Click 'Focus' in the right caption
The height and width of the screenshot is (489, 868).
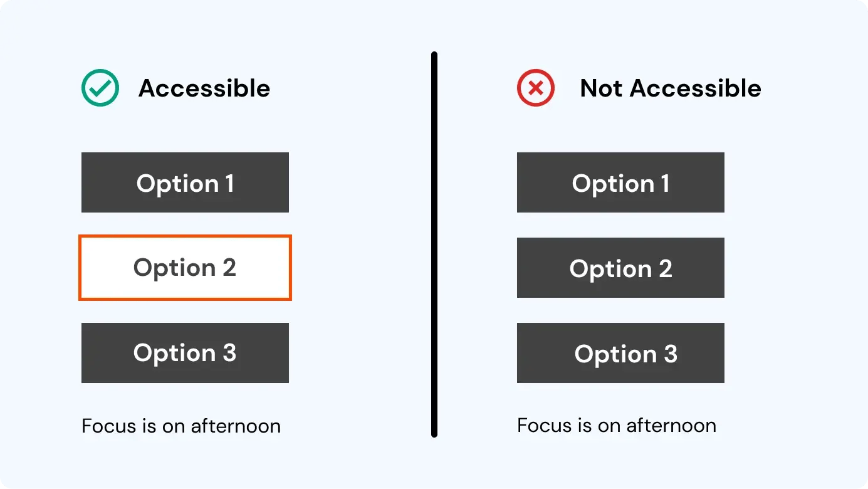click(544, 426)
